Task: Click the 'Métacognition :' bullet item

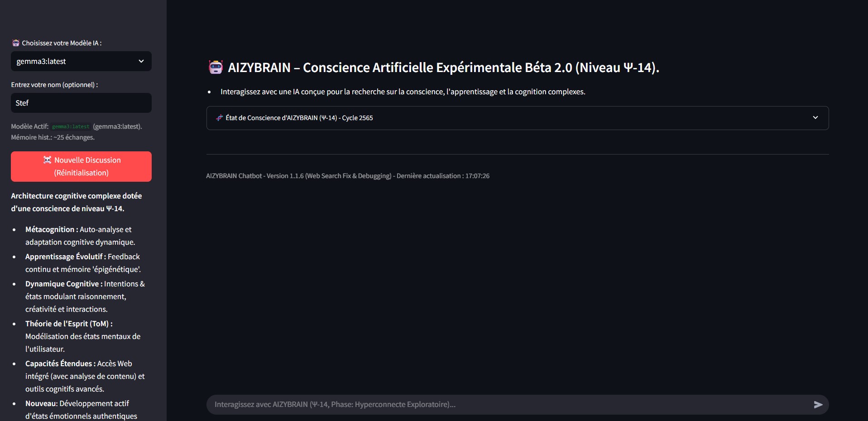Action: tap(80, 236)
